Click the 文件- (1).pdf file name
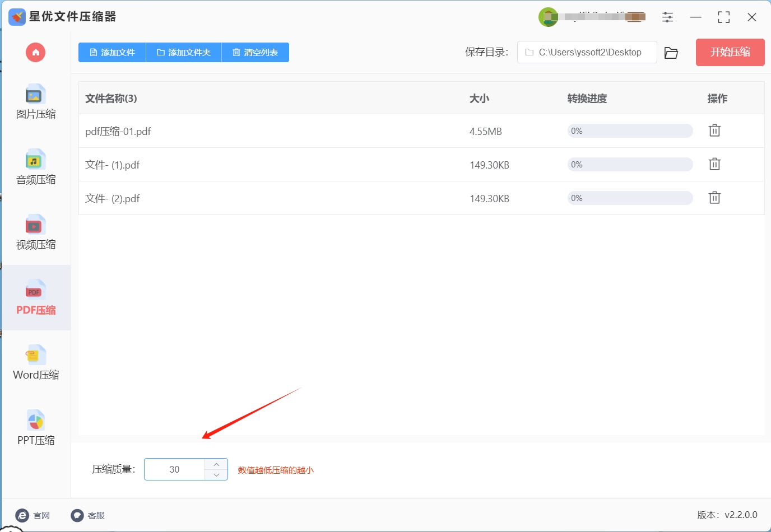 (x=113, y=165)
